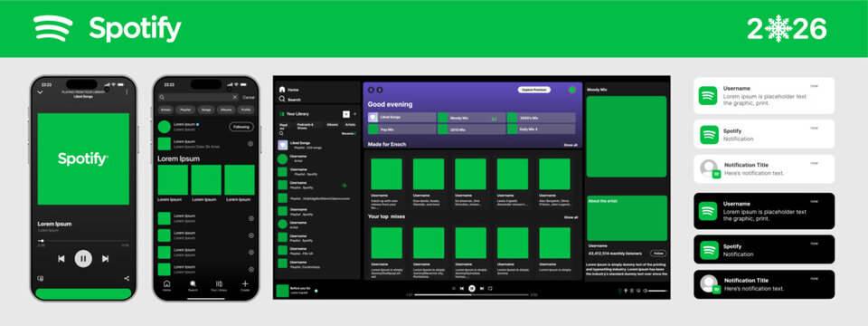
Task: Tap the Create plus in the phone bottom bar
Action: (x=245, y=286)
